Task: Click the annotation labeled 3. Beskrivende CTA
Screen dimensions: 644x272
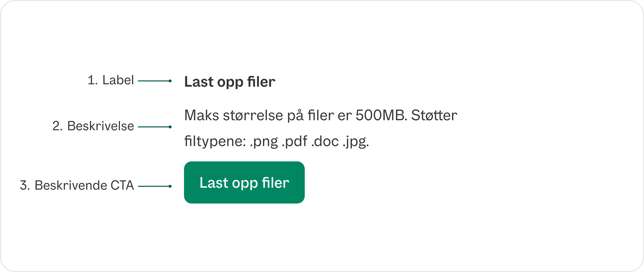Action: 77,185
